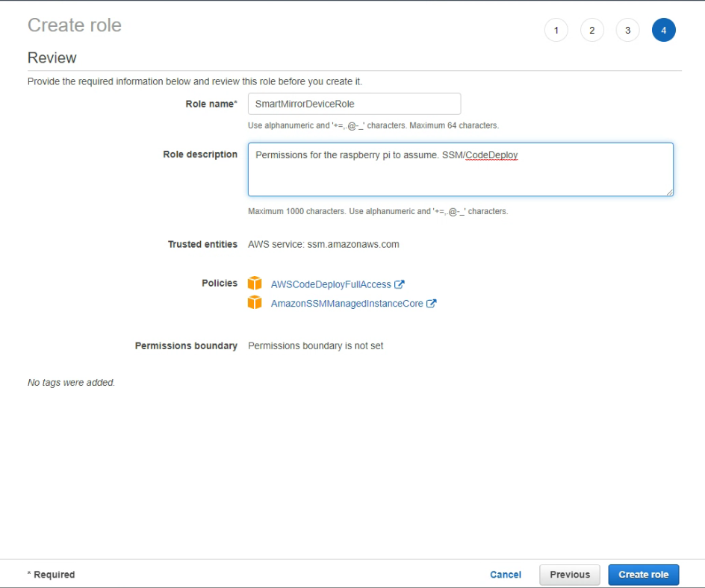Screen dimensions: 705x588
Task: Select the active step 4 circle
Action: [x=664, y=30]
